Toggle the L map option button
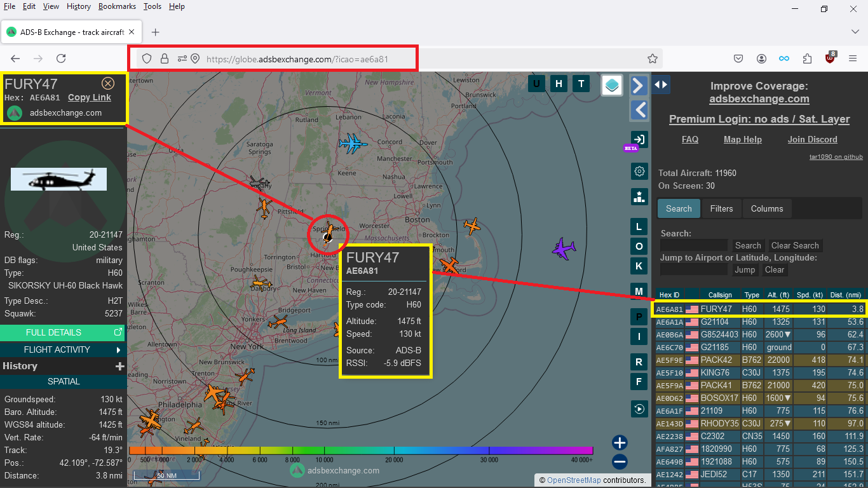 coord(639,227)
